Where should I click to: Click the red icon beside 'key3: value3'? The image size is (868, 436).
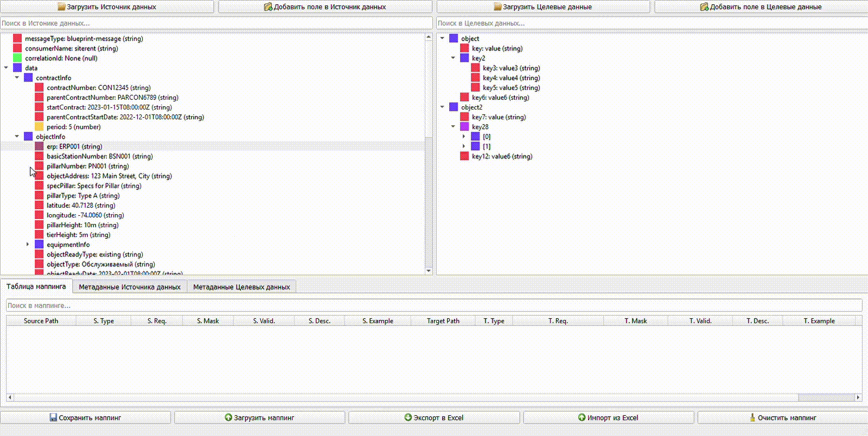[x=475, y=68]
